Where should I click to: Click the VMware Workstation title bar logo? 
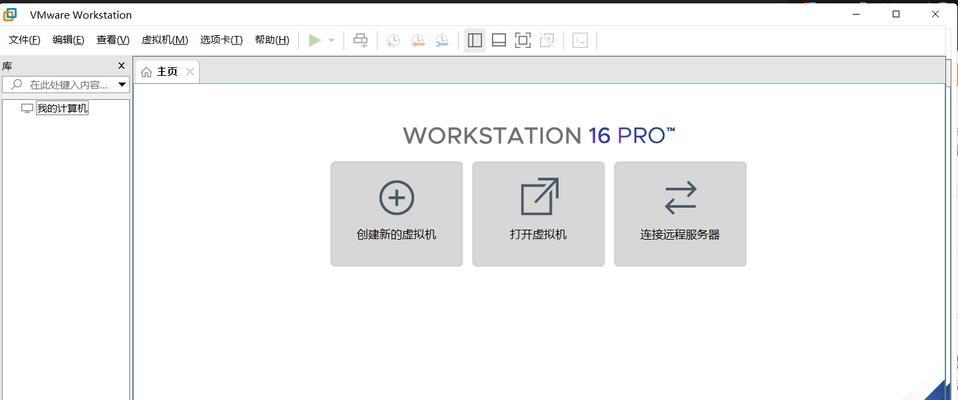[10, 14]
